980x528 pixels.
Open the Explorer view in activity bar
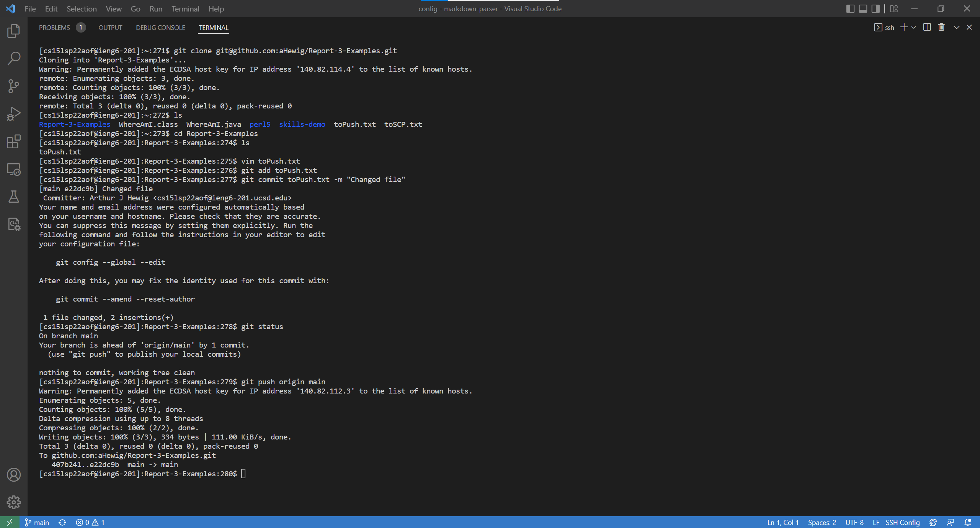pos(13,31)
